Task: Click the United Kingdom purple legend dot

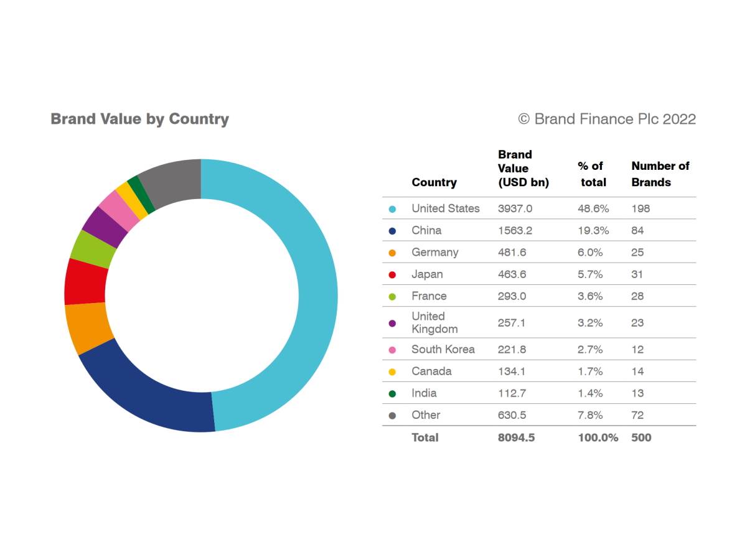Action: [392, 323]
